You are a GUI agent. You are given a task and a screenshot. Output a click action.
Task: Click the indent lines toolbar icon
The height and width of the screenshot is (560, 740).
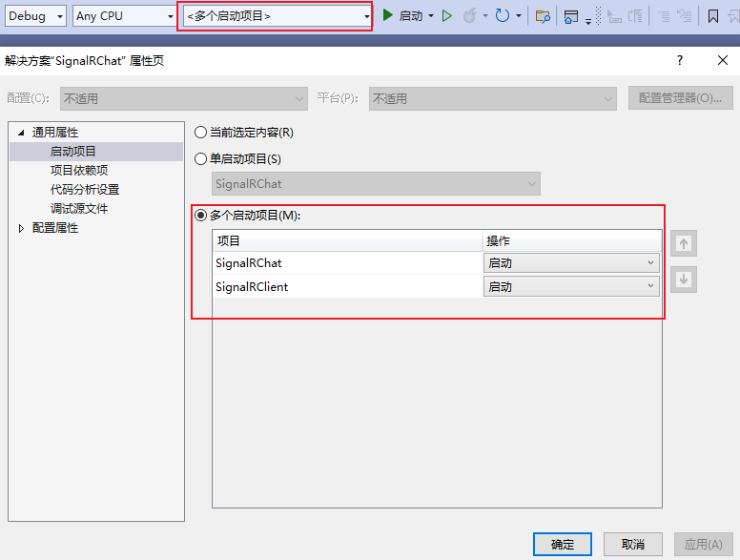tap(635, 16)
